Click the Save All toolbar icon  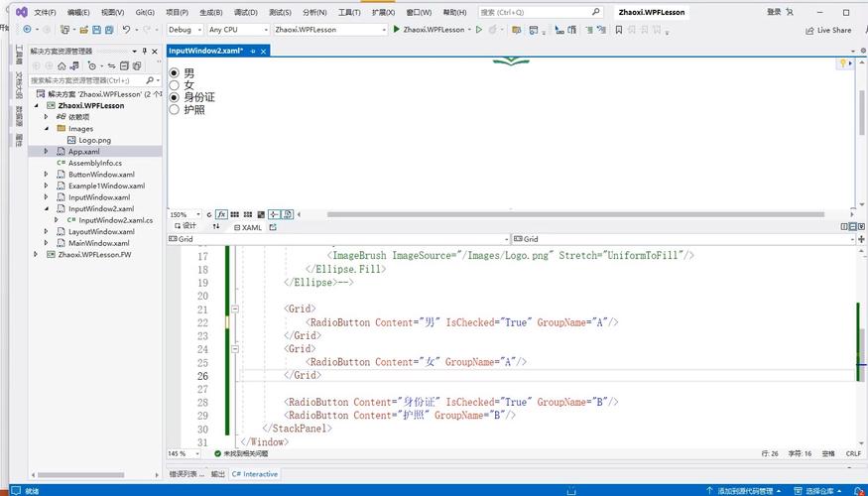pyautogui.click(x=109, y=30)
